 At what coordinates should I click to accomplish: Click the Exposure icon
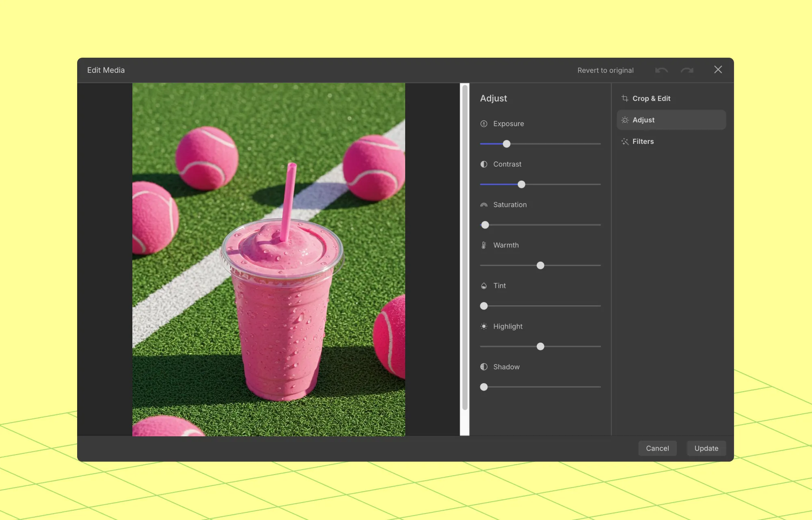[484, 124]
